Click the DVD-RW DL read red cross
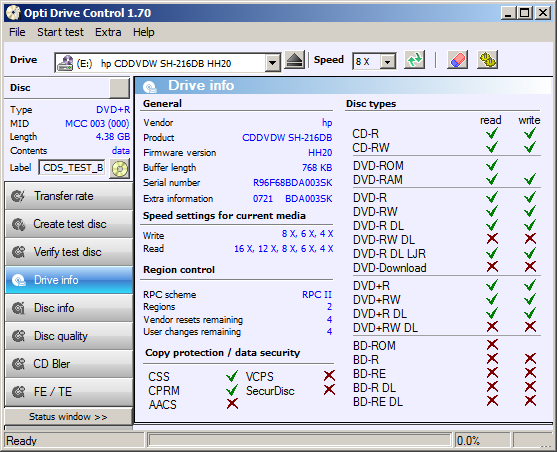 point(492,239)
